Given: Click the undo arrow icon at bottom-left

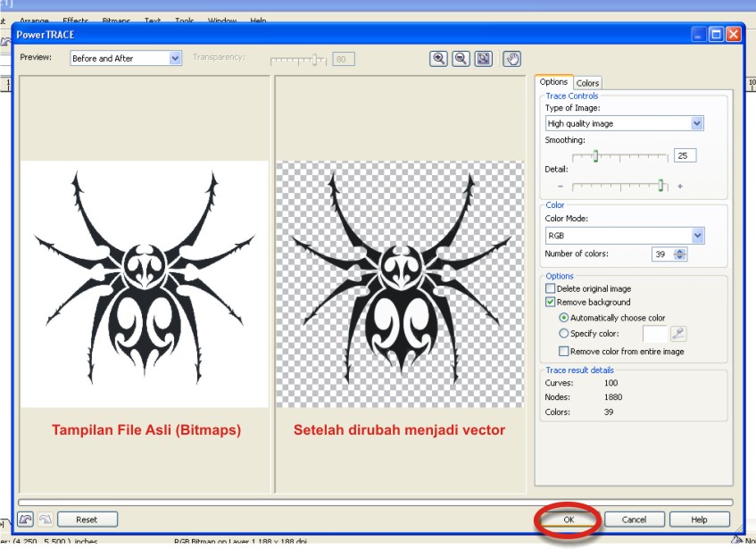Looking at the screenshot, I should 25,520.
